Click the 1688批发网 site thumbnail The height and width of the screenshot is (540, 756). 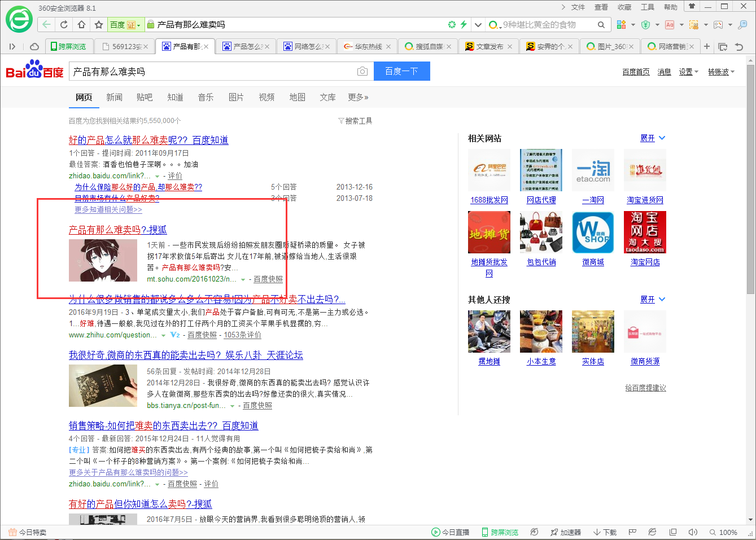tap(490, 170)
